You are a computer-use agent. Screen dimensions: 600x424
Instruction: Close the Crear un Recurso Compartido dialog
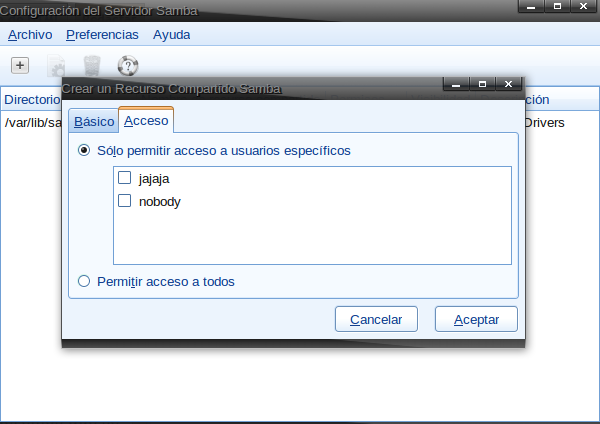click(x=509, y=85)
